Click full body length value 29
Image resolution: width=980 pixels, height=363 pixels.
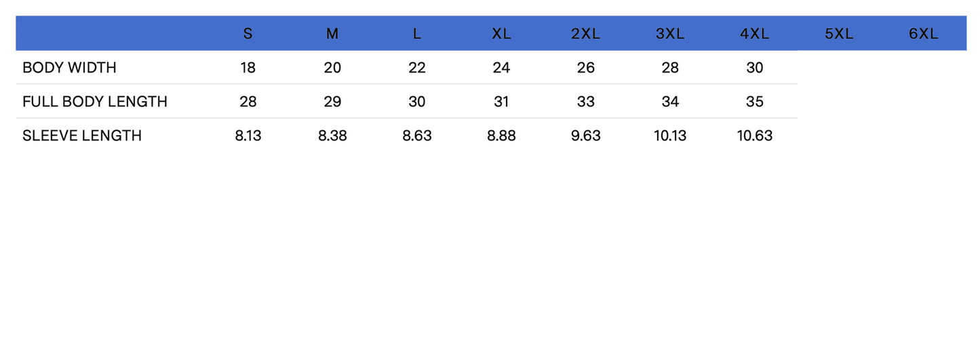coord(332,102)
